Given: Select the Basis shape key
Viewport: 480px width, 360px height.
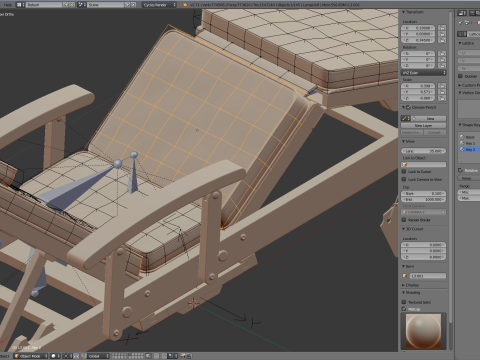Looking at the screenshot, I should 469,137.
